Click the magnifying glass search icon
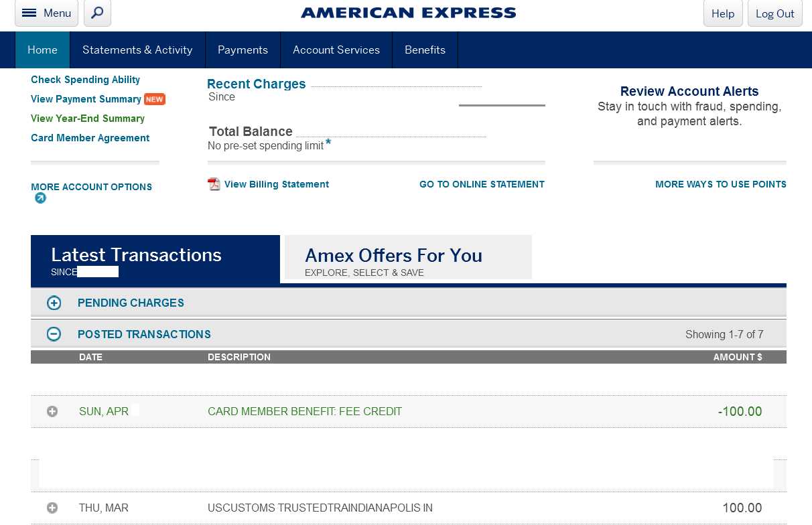Screen dimensions: 812x525 tap(97, 13)
